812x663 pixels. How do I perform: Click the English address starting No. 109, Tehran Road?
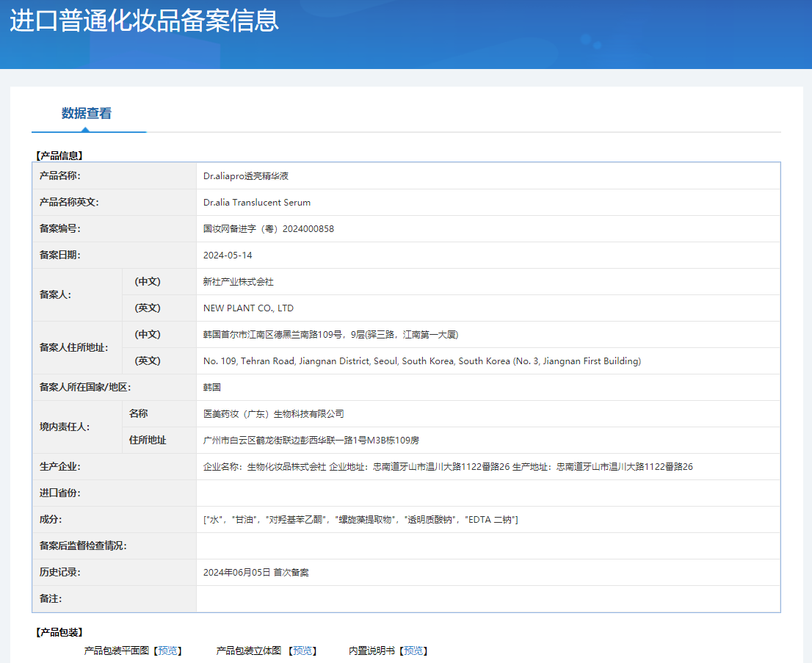tap(422, 361)
